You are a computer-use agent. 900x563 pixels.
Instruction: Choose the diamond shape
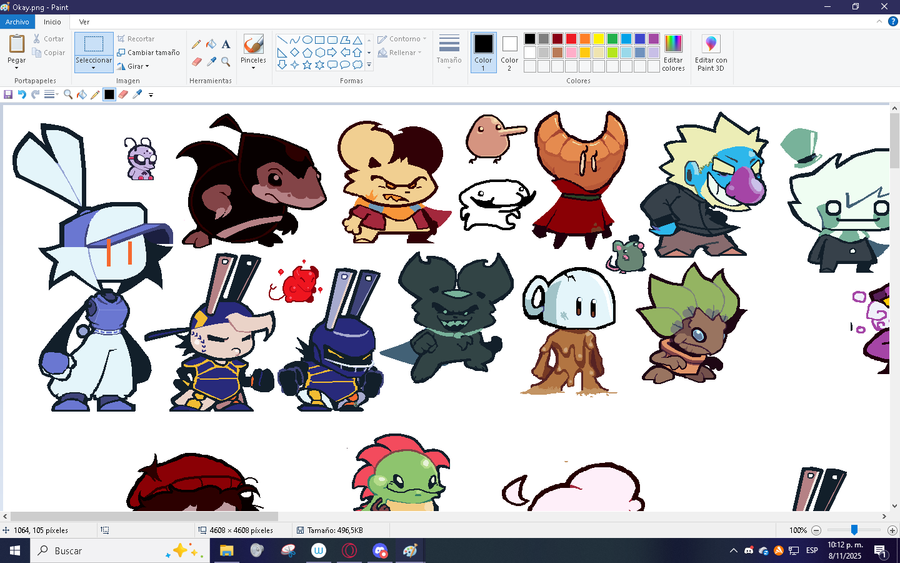(294, 53)
